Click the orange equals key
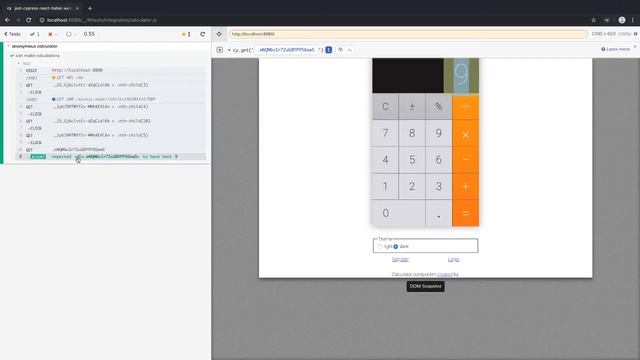 coord(465,213)
